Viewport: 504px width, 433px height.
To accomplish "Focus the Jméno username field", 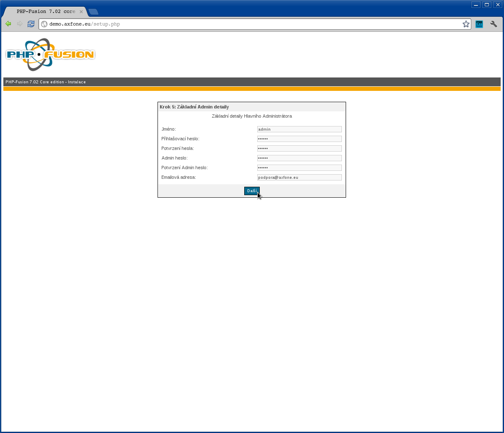I will tap(299, 129).
